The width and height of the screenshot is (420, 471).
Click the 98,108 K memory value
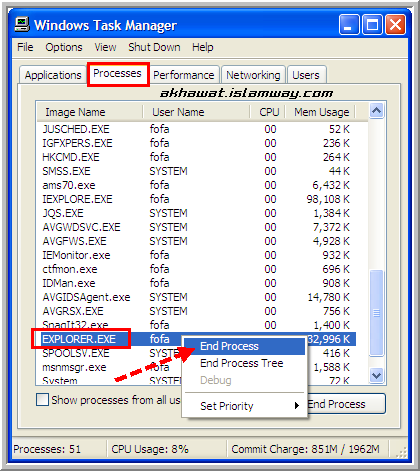(x=328, y=199)
